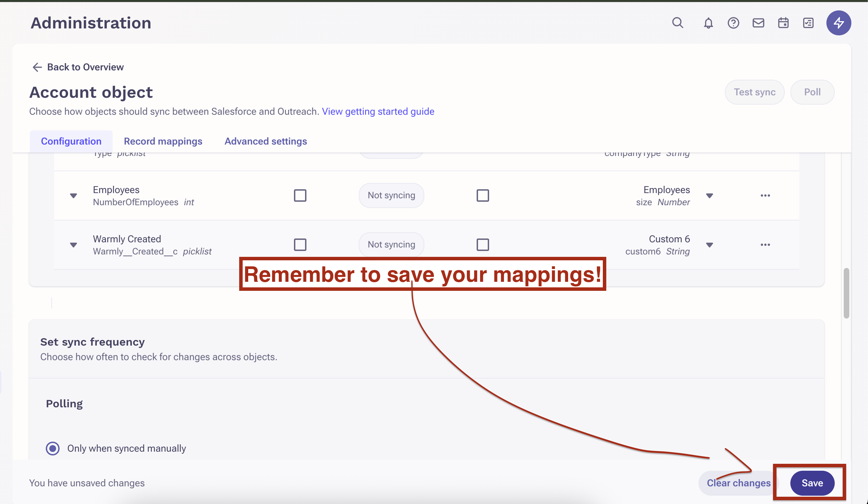Viewport: 868px width, 504px height.
Task: Click the vertical scrollbar thumb
Action: [846, 293]
